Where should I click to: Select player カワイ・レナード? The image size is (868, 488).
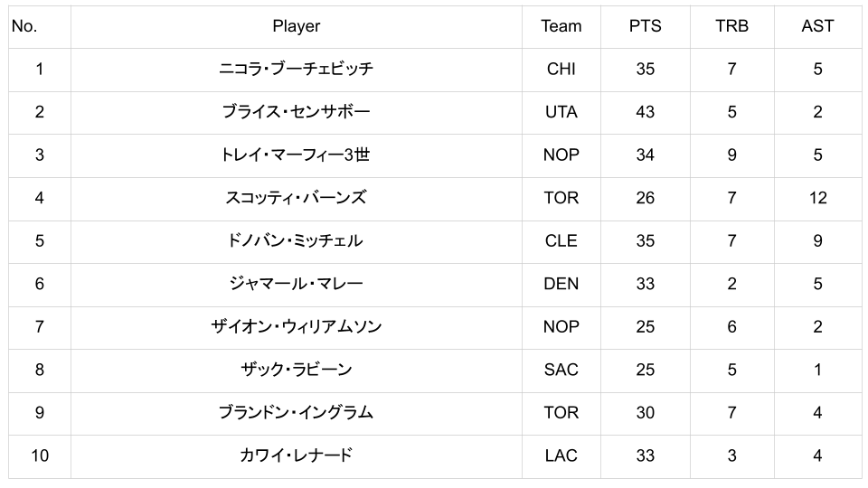[x=297, y=455]
